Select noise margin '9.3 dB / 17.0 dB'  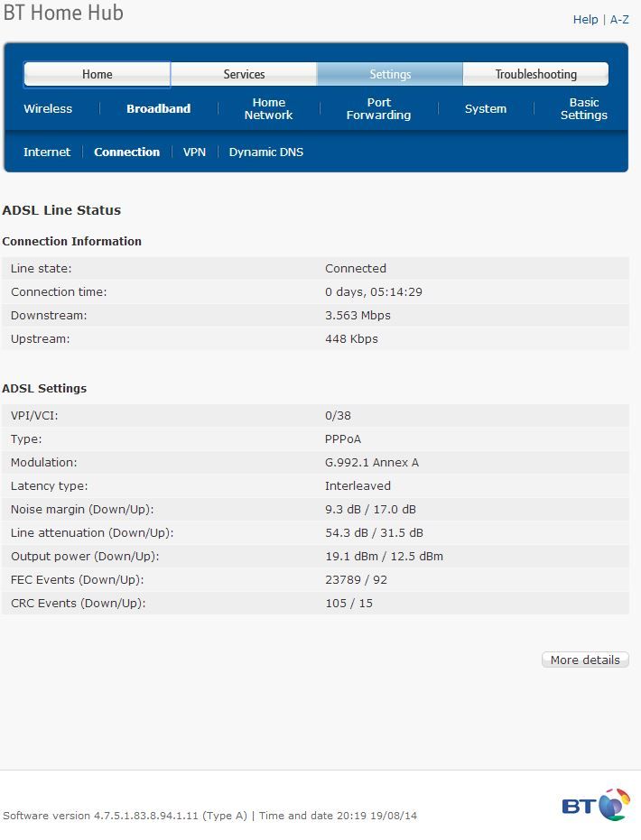tap(370, 510)
